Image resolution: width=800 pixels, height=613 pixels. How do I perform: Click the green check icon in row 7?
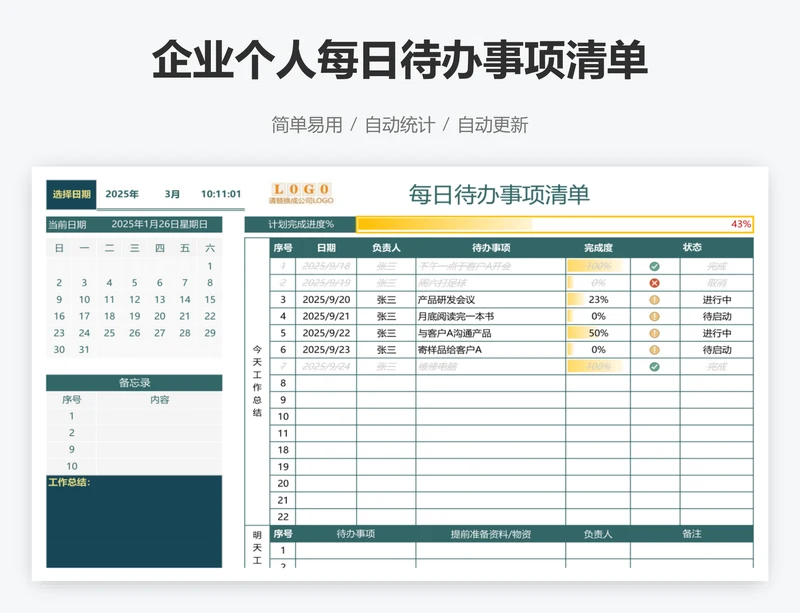tap(654, 366)
